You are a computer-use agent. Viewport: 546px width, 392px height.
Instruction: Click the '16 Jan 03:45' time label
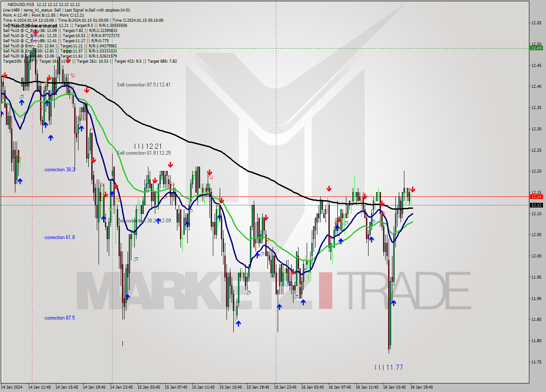312,387
